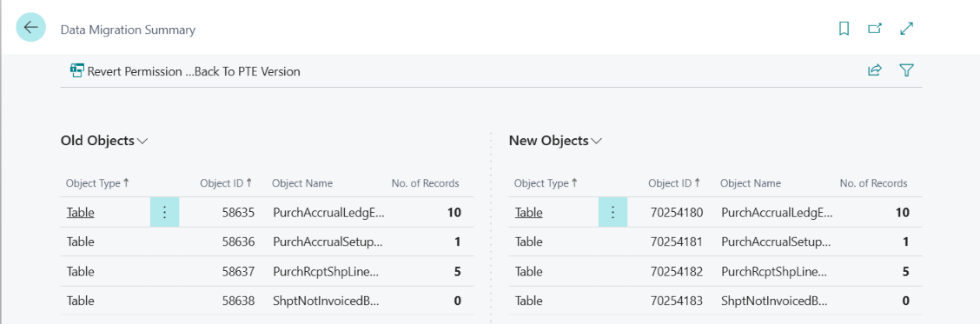Bookmark this Data Migration Summary page

click(844, 29)
